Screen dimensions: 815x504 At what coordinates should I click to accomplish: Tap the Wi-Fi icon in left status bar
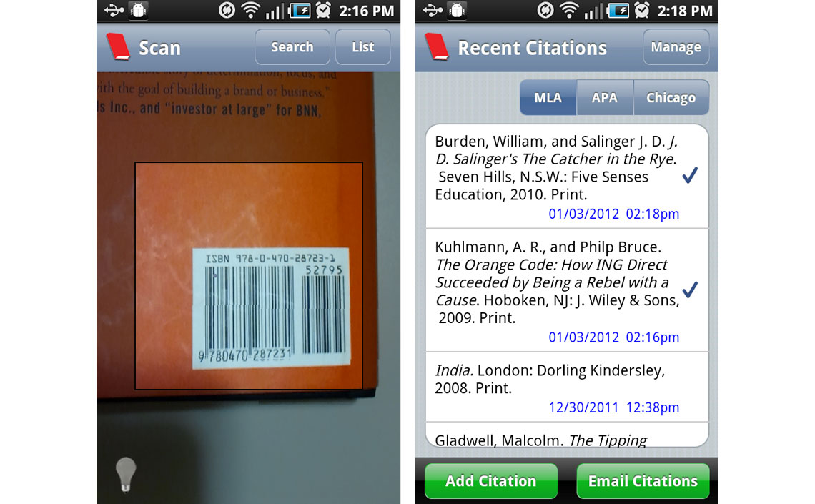tap(250, 11)
